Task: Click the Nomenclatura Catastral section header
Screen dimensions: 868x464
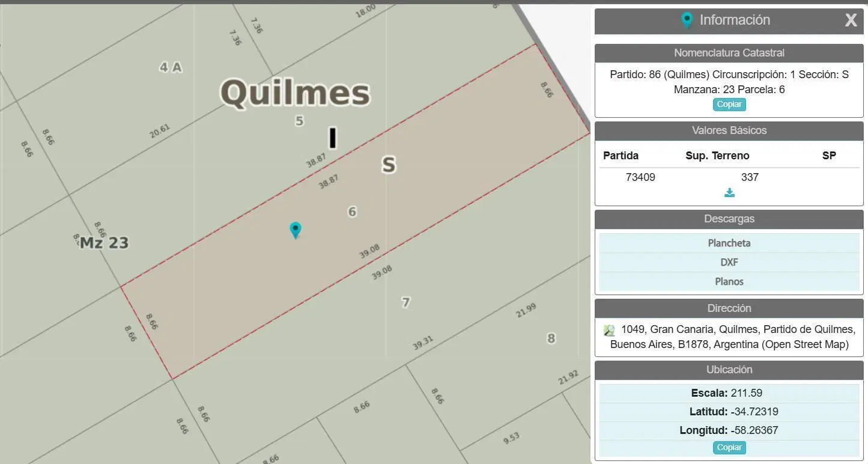Action: pyautogui.click(x=729, y=53)
